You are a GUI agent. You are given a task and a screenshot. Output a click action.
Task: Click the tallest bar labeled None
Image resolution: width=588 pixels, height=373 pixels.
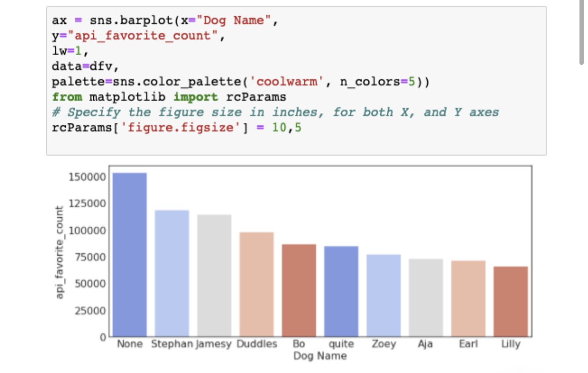pos(130,255)
